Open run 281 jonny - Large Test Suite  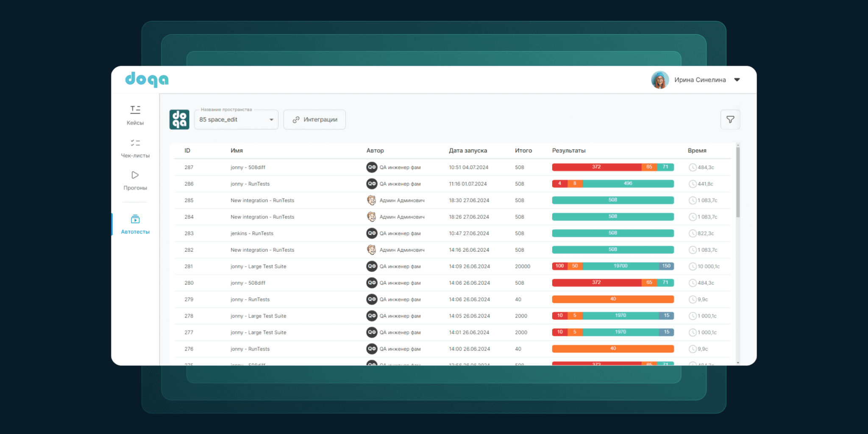pos(258,267)
